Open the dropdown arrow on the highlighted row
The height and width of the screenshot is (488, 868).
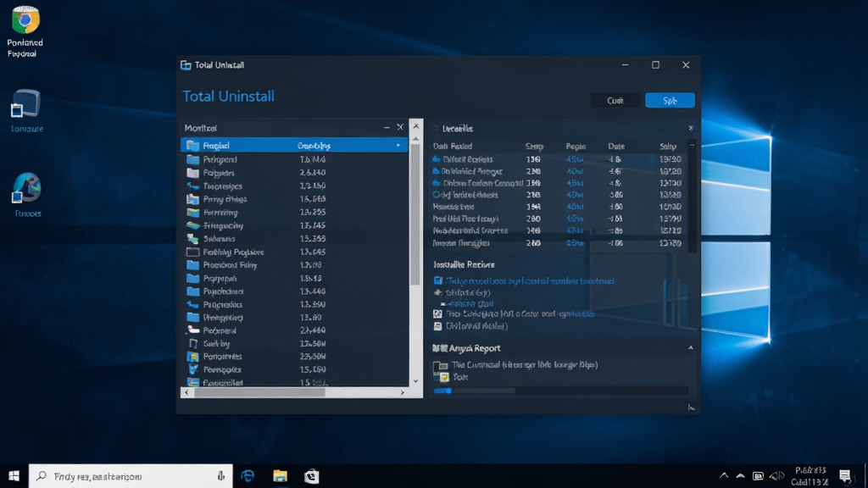(x=398, y=146)
